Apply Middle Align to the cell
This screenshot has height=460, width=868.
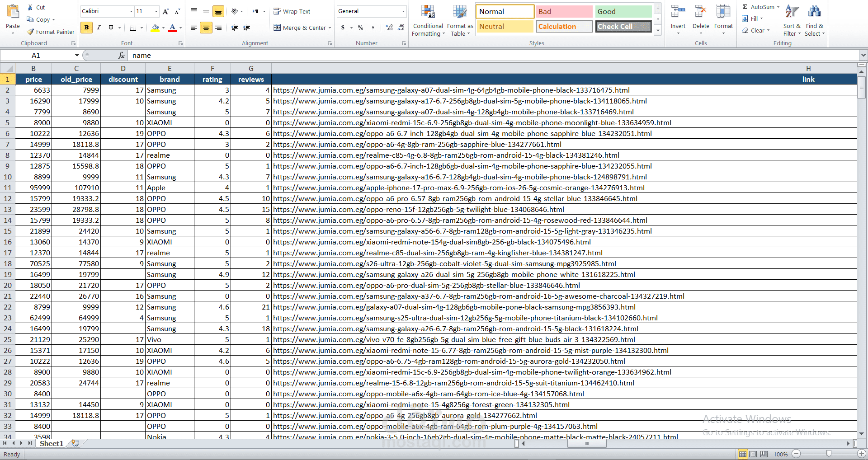pos(206,11)
